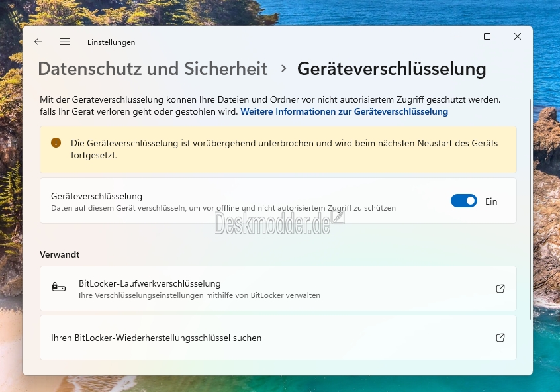
Task: Open BitLocker-Laufwerkverschlüsselung settings row
Action: (278, 289)
